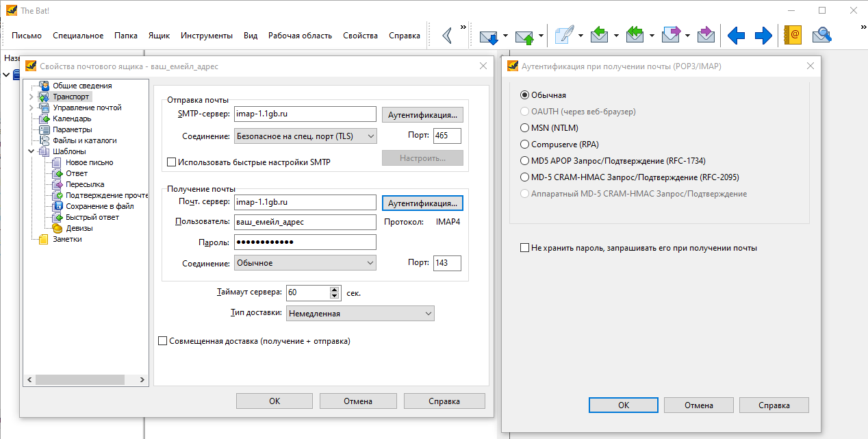Click the reply to all double-arrow icon

(x=635, y=36)
